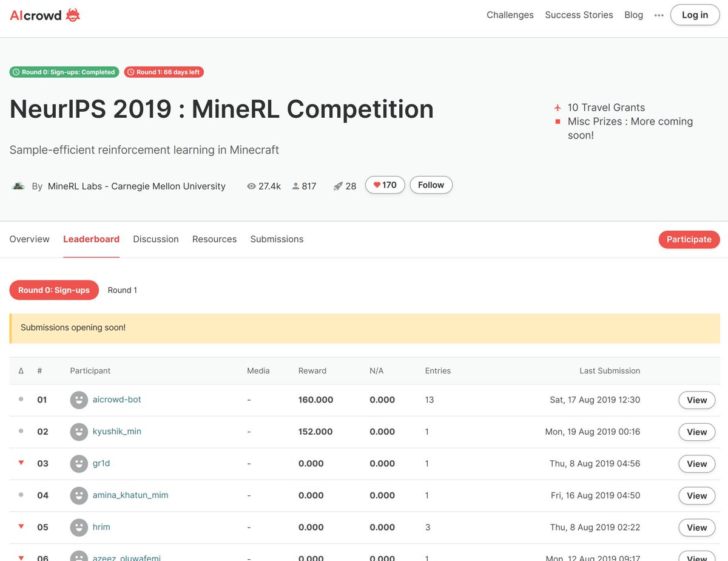This screenshot has height=561, width=728.
Task: Open the Resources tab
Action: [x=214, y=239]
